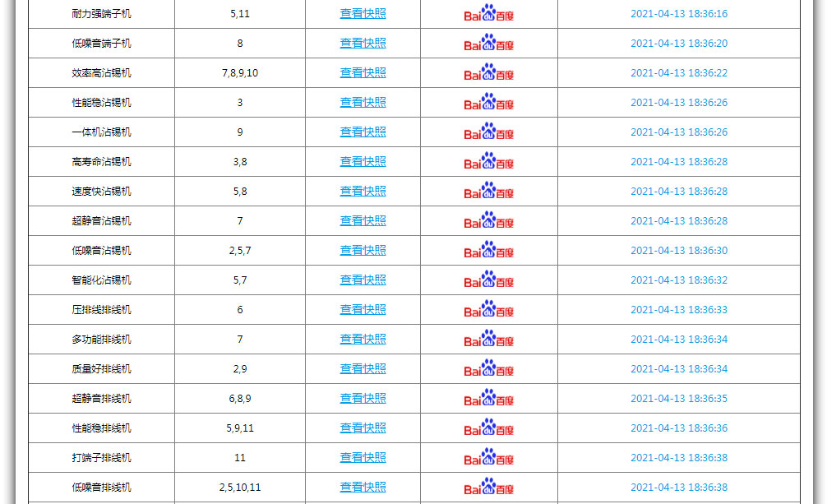Click Baidu logo in 低噪音端子机 row
Screen dimensions: 827x504
(x=489, y=43)
